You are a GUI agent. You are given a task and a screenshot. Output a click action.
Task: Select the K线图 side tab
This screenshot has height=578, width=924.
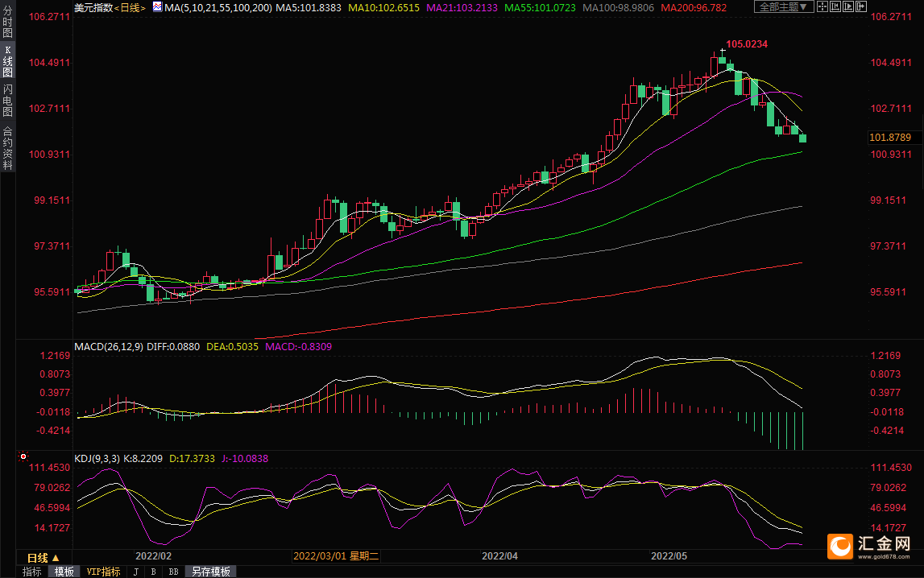pos(7,61)
